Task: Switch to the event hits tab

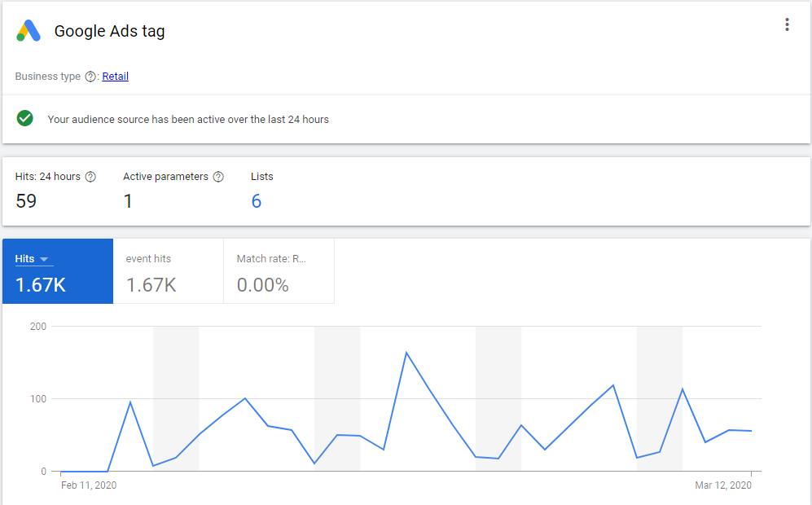Action: [169, 271]
